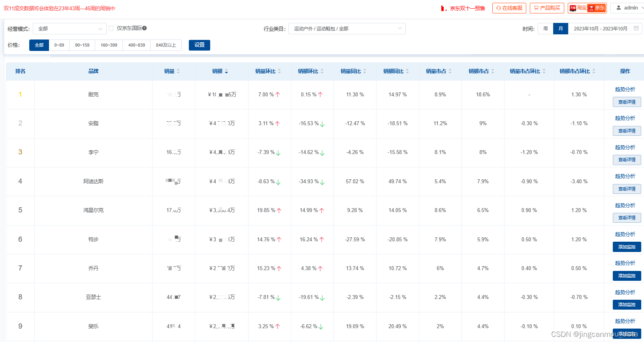
Task: Click the 京东双十一预售 banner link
Action: click(x=467, y=8)
